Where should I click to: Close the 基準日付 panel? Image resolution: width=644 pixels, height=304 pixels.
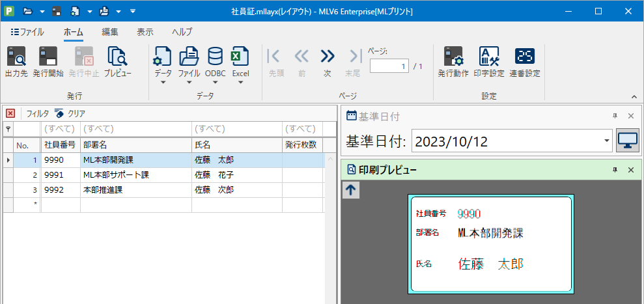(x=631, y=117)
